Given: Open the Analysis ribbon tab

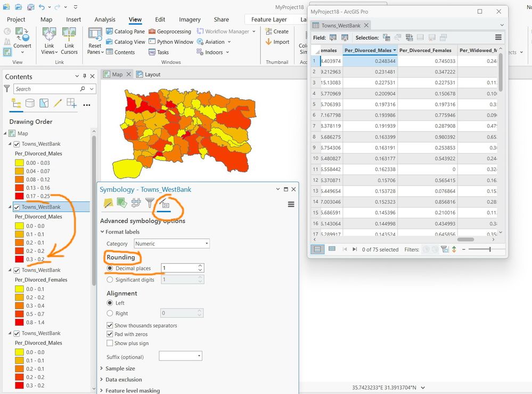Looking at the screenshot, I should 105,19.
